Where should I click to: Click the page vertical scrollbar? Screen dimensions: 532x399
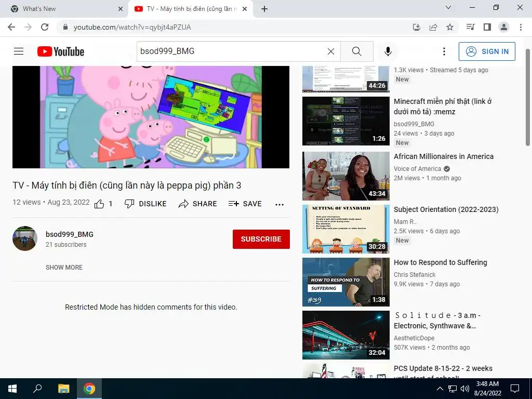point(528,98)
